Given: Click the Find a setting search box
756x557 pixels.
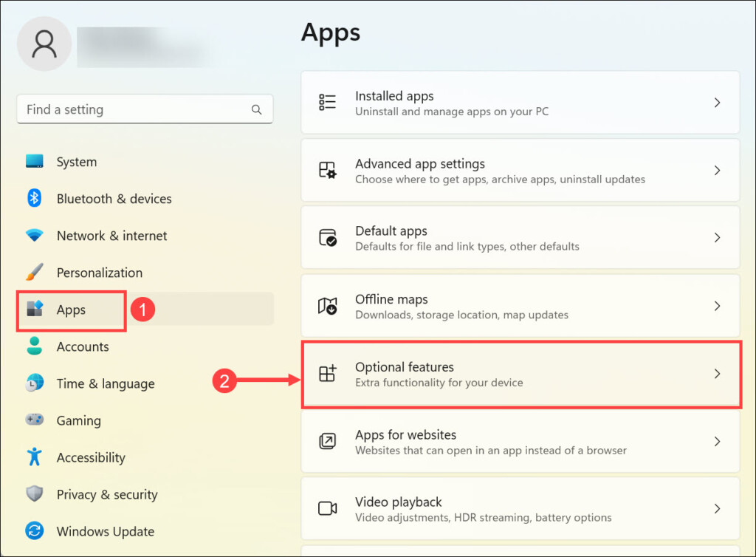Looking at the screenshot, I should [133, 109].
